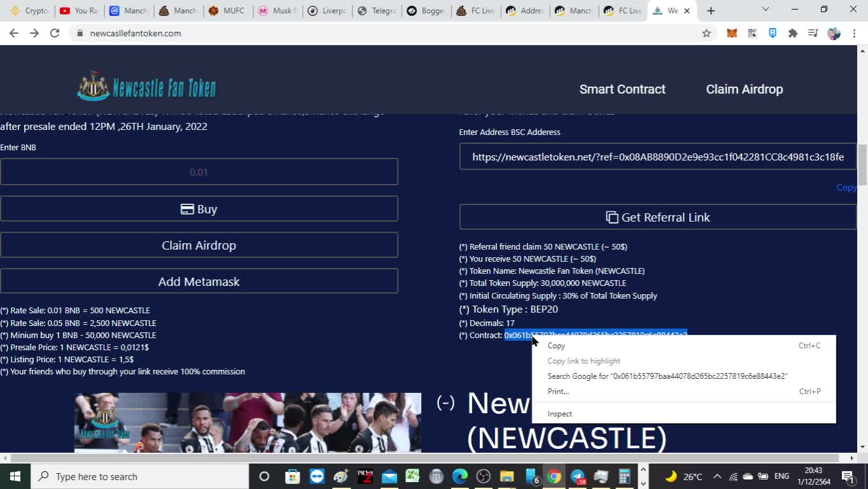Choose Copy in the context menu
The image size is (868, 489).
point(683,346)
